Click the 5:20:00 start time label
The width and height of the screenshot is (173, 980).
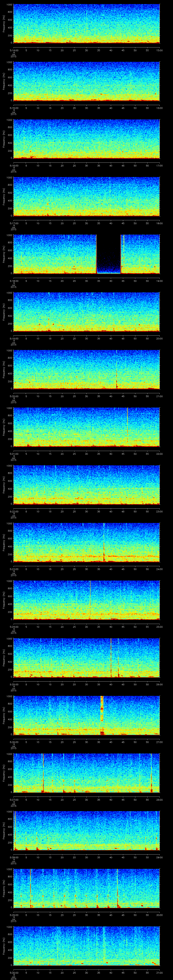tap(14, 396)
